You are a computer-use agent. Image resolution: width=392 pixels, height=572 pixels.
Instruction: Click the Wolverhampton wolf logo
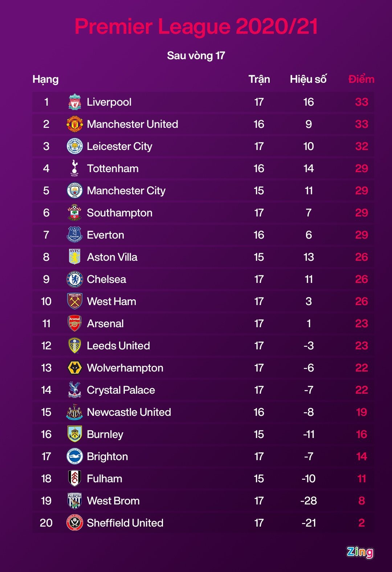75,368
